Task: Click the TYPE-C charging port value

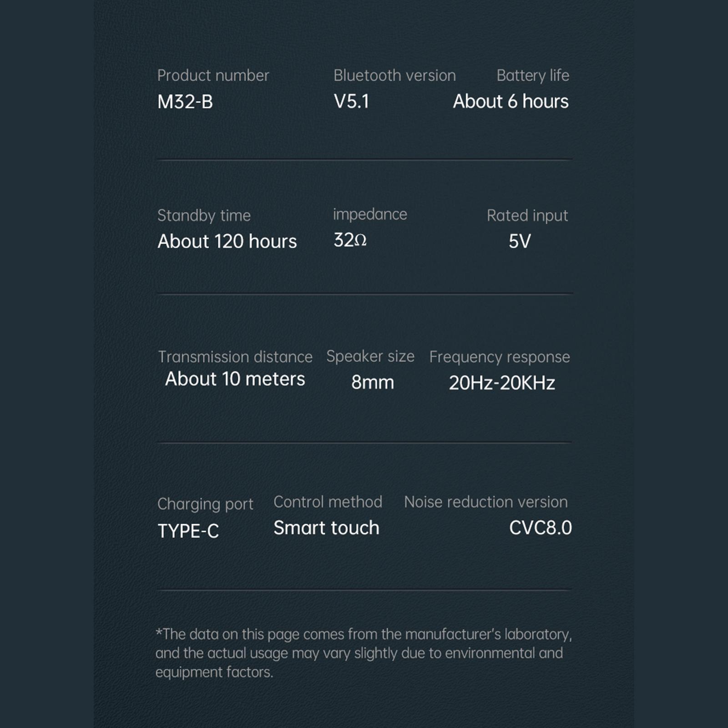Action: click(188, 531)
